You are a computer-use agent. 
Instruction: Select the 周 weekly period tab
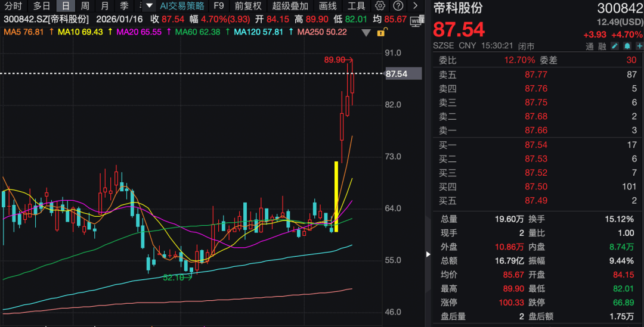[x=85, y=6]
